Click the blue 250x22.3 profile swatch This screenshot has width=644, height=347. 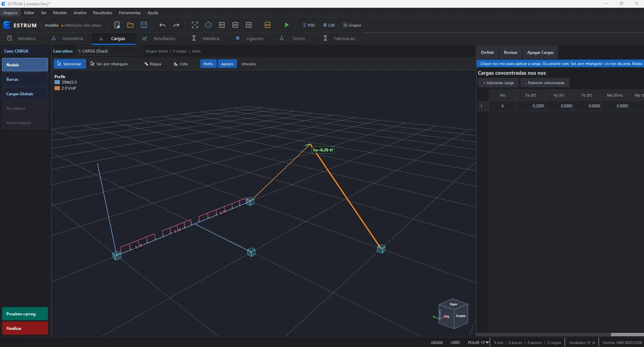pos(57,82)
